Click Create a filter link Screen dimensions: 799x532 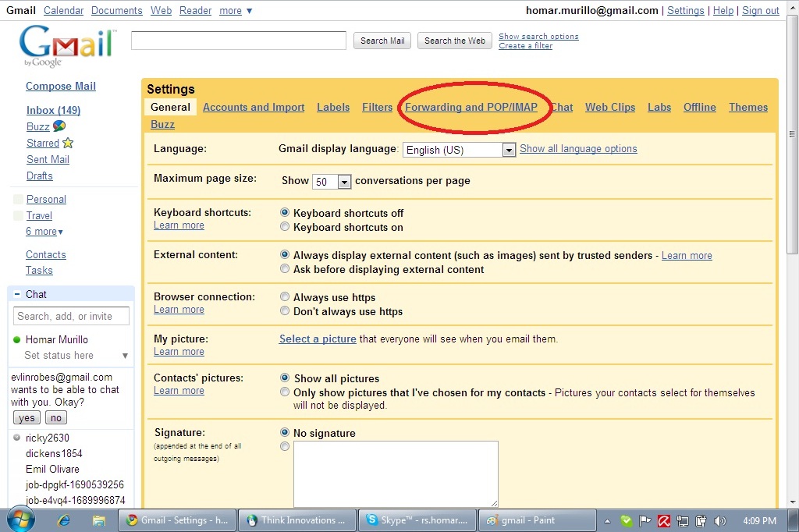coord(525,46)
